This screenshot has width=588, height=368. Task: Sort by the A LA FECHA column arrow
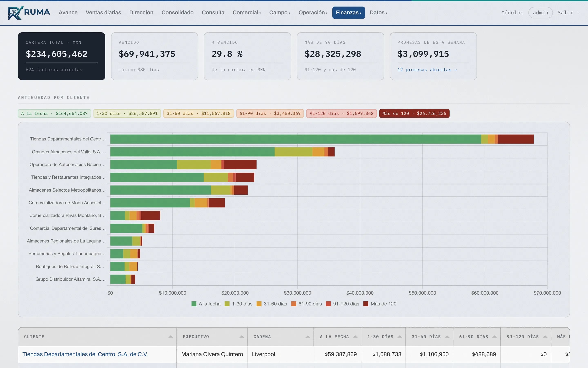click(355, 337)
